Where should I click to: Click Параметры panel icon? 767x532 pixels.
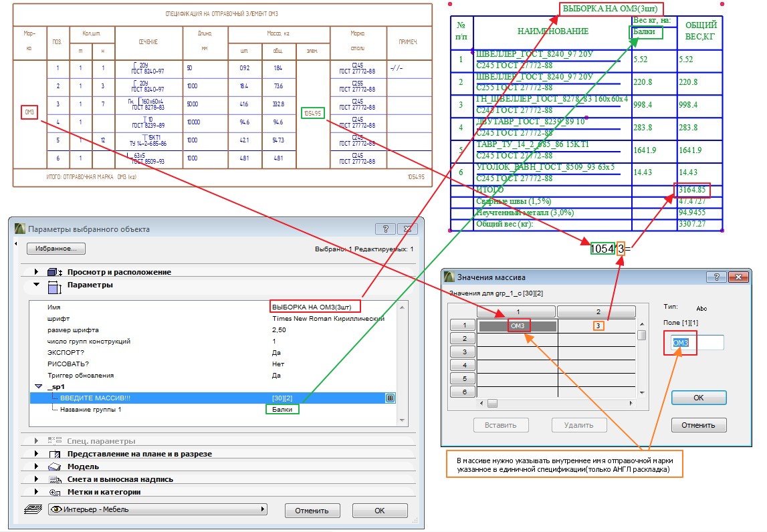[54, 287]
